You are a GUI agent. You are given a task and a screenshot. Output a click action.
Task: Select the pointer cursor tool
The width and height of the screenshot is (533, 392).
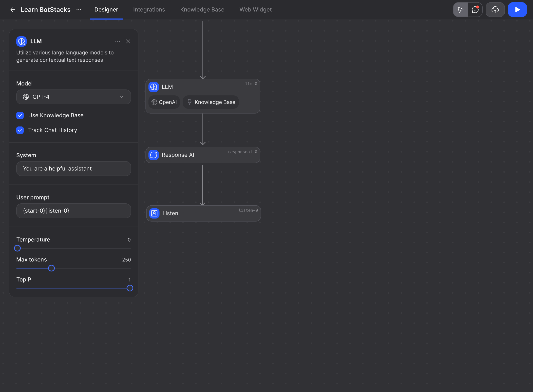pyautogui.click(x=460, y=10)
